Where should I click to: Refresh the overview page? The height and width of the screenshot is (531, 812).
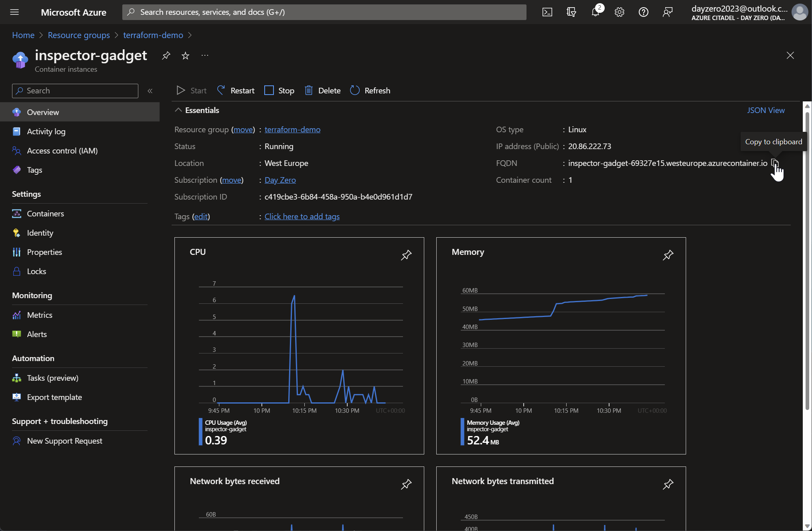coord(370,91)
